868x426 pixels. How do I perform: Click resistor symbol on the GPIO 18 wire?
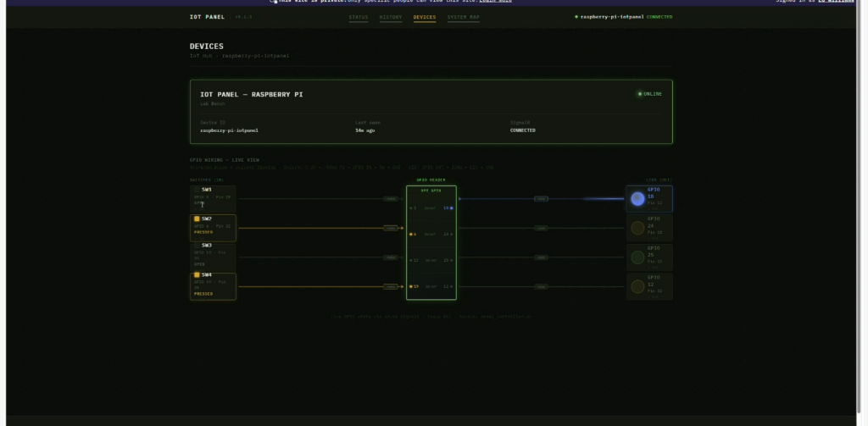click(x=542, y=199)
